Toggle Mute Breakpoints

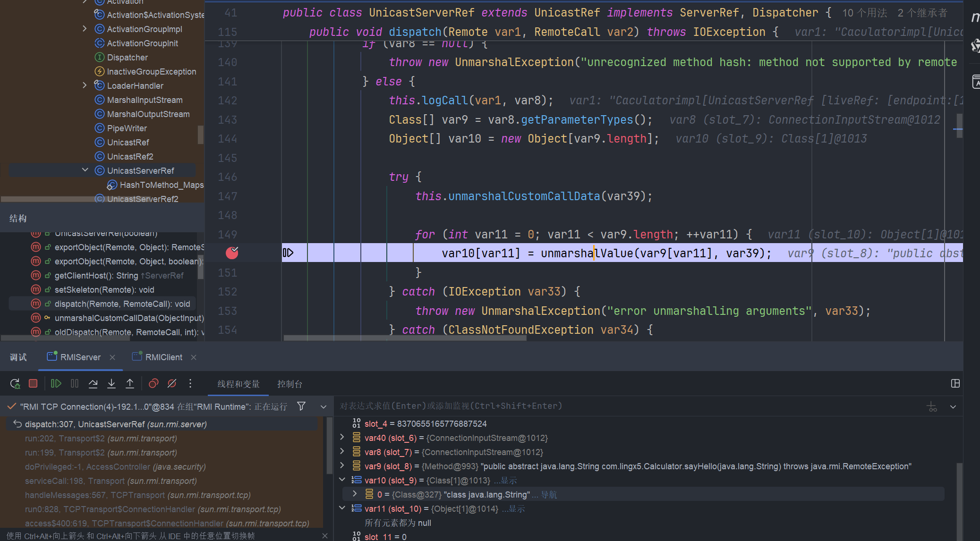point(172,383)
